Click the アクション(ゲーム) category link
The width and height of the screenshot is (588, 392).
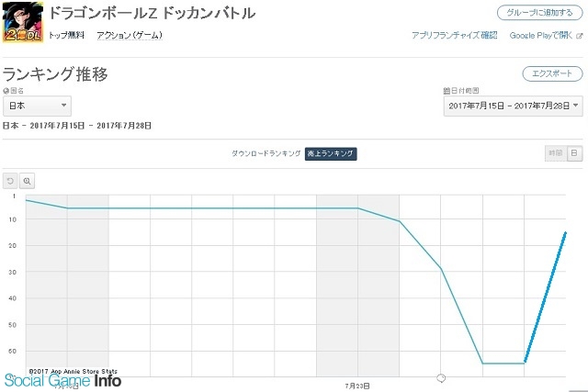coord(130,35)
